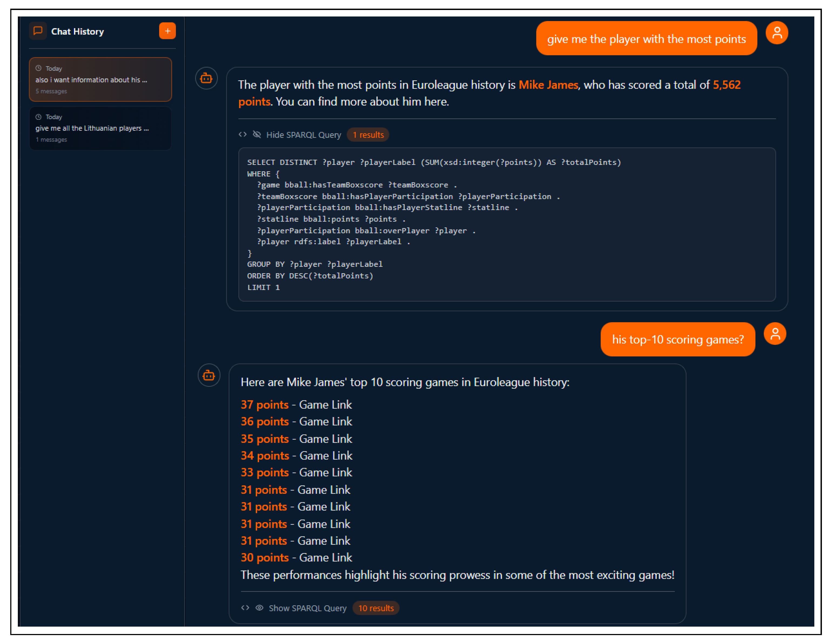Hide the SPARQL query via crossed-eye icon
The height and width of the screenshot is (644, 830).
[x=257, y=135]
